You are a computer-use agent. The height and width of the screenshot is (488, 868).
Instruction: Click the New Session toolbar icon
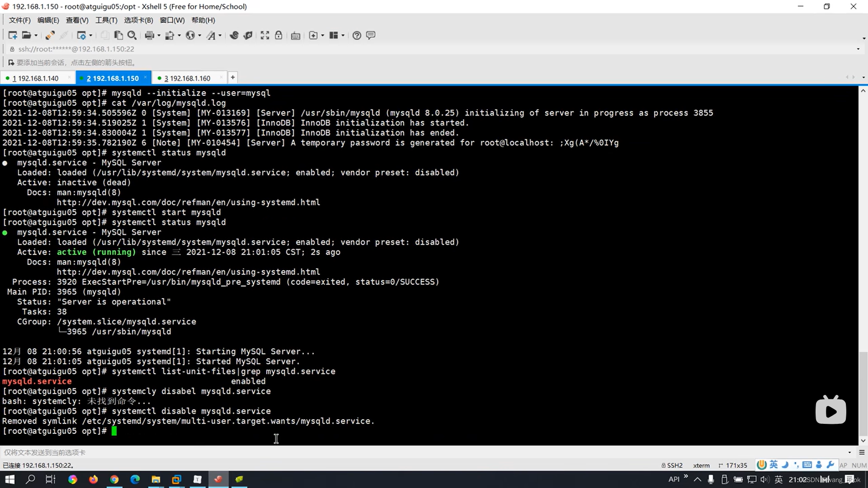(12, 35)
